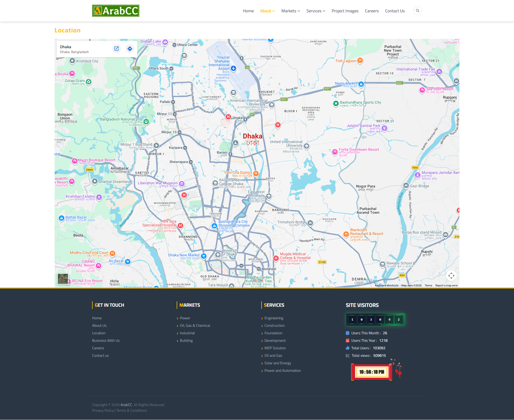The width and height of the screenshot is (514, 420).
Task: Click the Krishibari Estates marker
Action: (99, 197)
